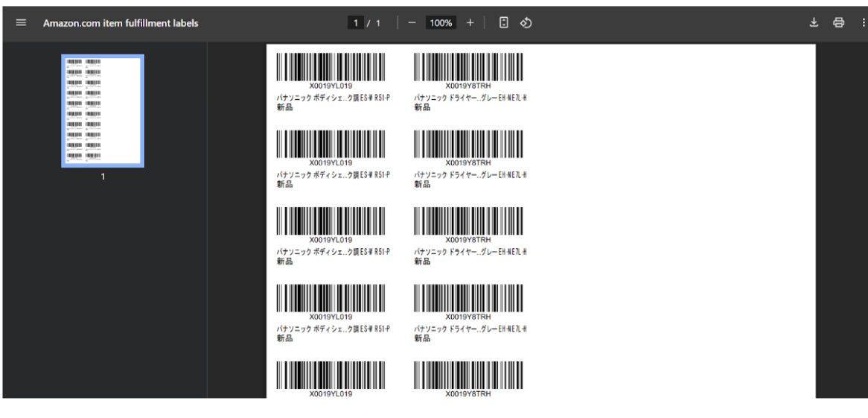Image resolution: width=868 pixels, height=418 pixels.
Task: Toggle the sidebar hamburger menu
Action: point(21,23)
